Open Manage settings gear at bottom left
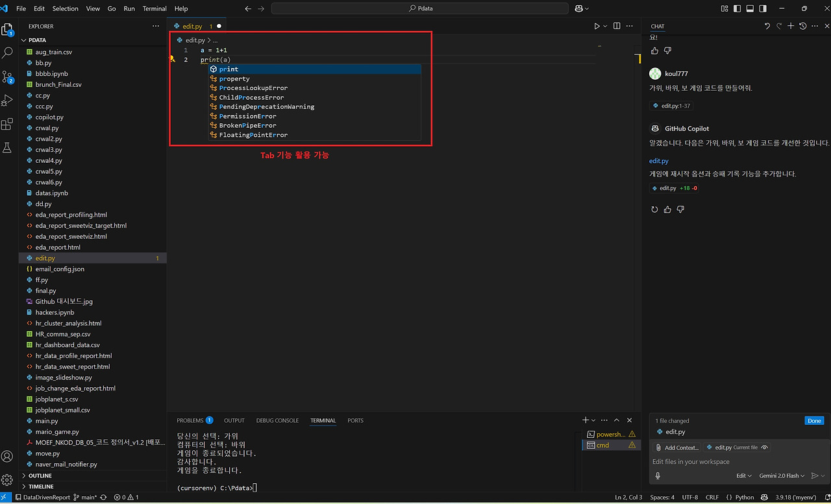This screenshot has height=504, width=831. [7, 479]
